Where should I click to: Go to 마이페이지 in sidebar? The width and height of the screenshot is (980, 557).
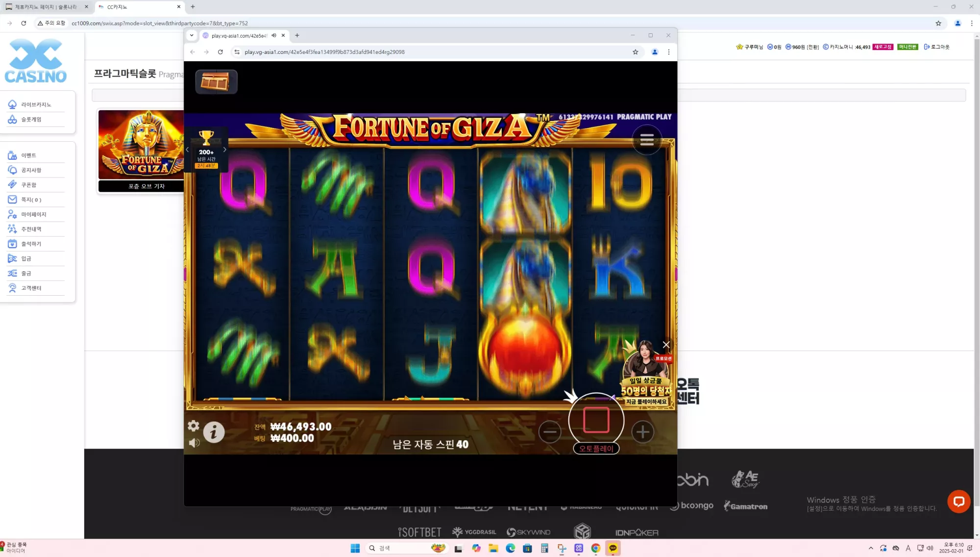click(36, 214)
